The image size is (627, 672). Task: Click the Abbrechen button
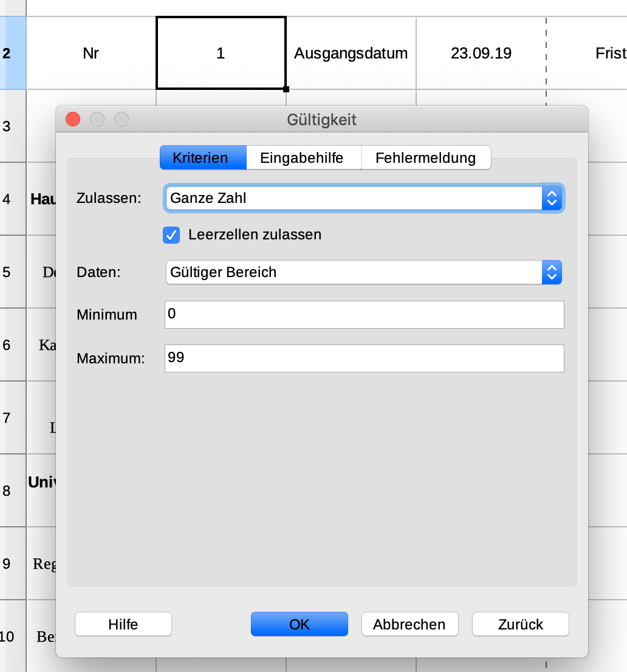[x=409, y=624]
